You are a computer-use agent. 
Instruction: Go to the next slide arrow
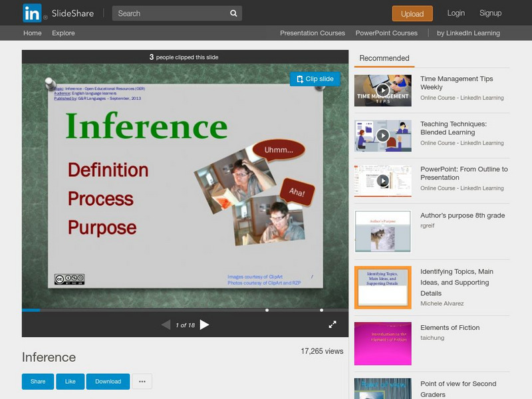point(205,325)
